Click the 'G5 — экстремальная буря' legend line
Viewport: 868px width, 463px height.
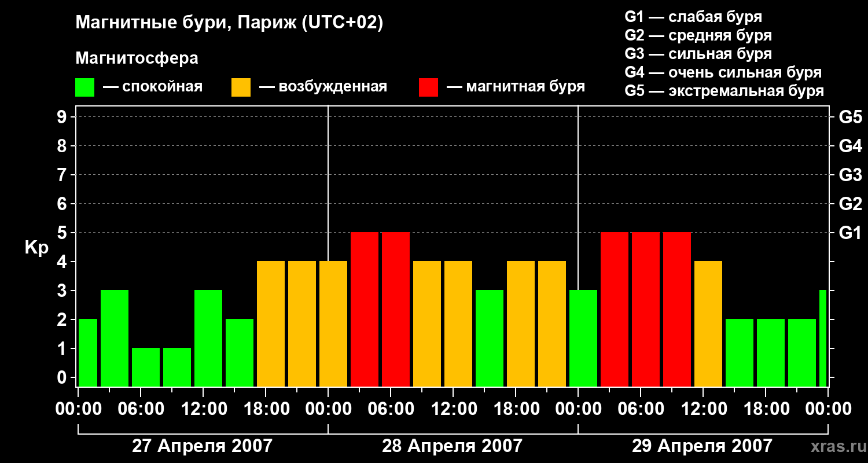pyautogui.click(x=724, y=91)
